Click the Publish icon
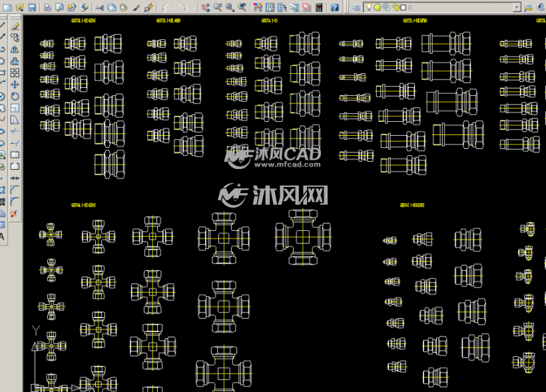The width and height of the screenshot is (546, 392). (72, 7)
